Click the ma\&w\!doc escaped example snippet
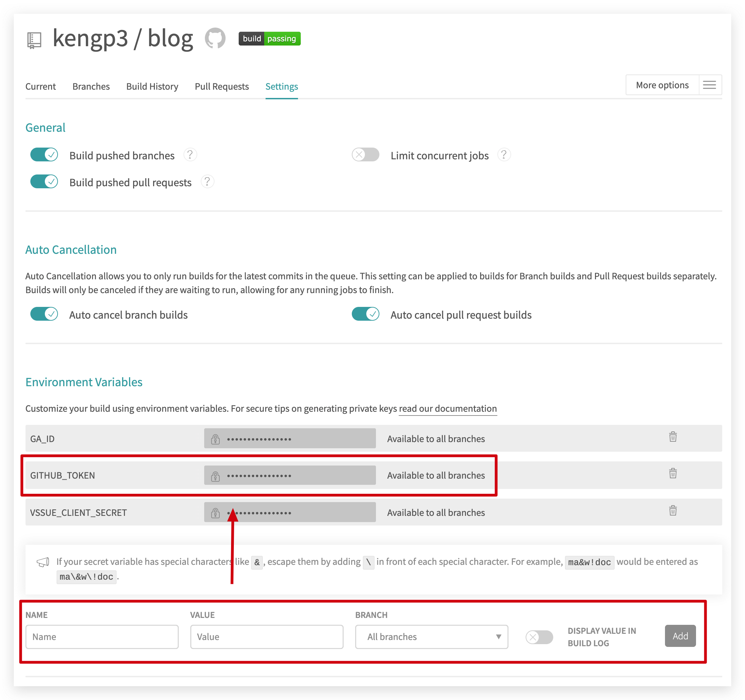Viewport: 745px width, 700px height. (x=87, y=577)
